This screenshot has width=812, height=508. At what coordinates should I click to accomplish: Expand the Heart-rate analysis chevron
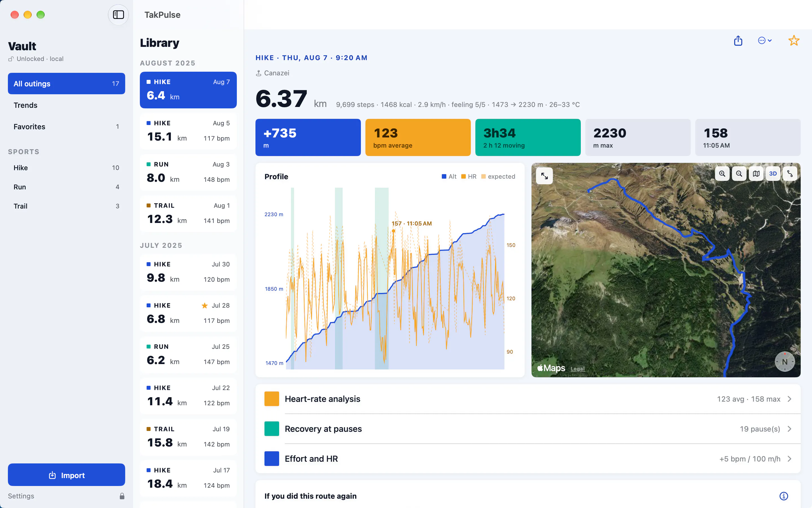(789, 399)
